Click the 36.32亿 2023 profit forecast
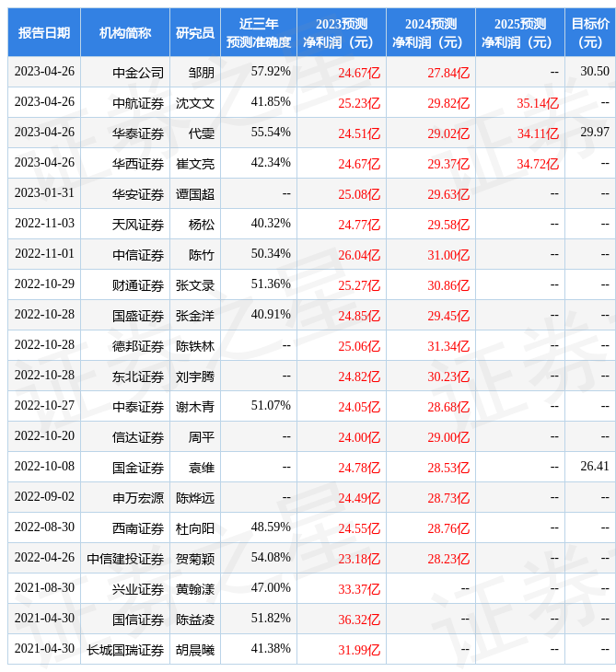 tap(359, 620)
